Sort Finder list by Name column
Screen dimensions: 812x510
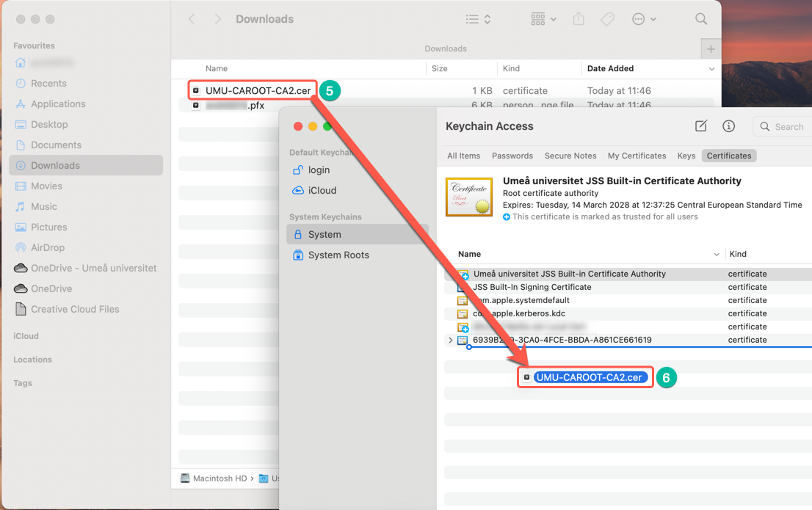[217, 68]
